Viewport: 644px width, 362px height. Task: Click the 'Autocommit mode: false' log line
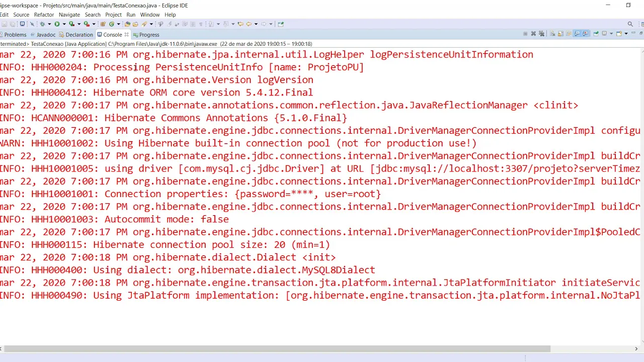[114, 219]
